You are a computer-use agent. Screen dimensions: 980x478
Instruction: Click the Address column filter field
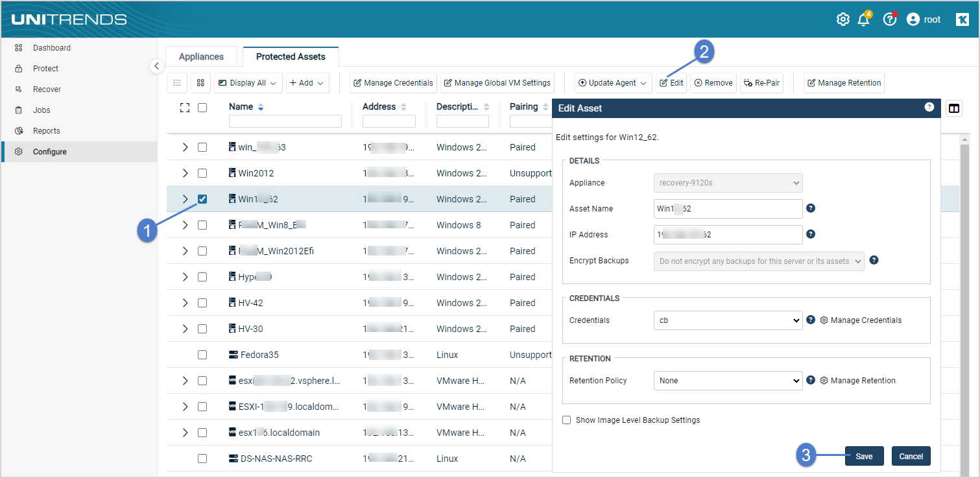389,121
